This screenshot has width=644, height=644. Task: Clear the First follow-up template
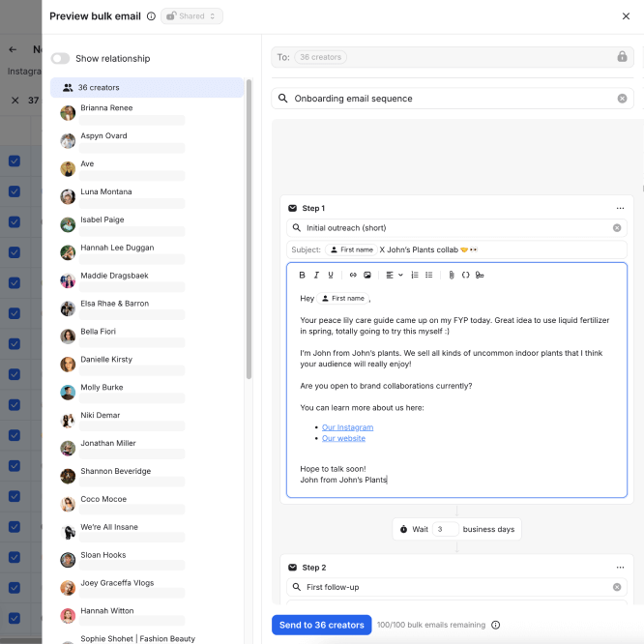click(617, 587)
